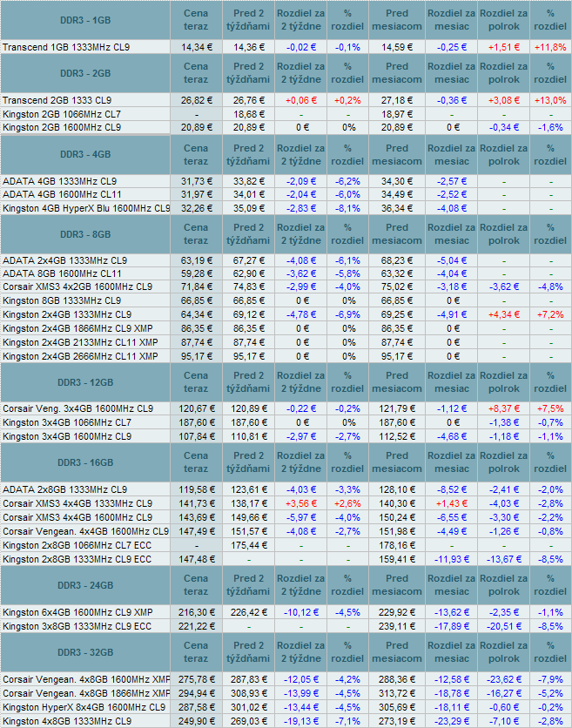Click the Kingston 4x8GB 1333MHz CL9 row name

(x=67, y=721)
